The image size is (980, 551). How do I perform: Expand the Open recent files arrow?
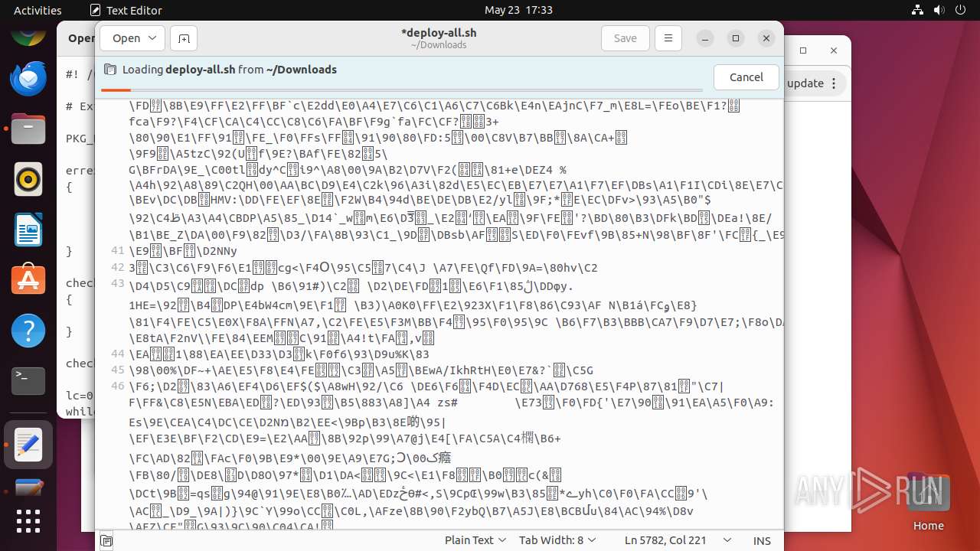point(153,38)
